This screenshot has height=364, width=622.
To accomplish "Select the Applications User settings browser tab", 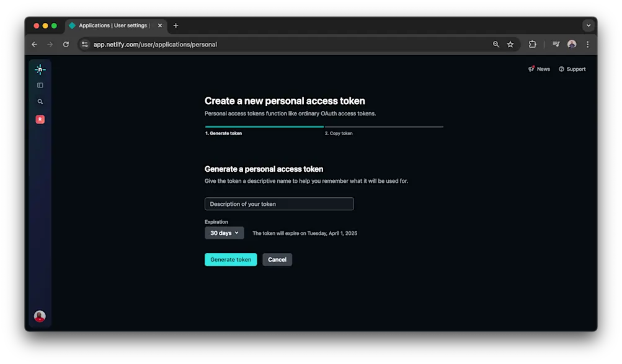I will (110, 25).
